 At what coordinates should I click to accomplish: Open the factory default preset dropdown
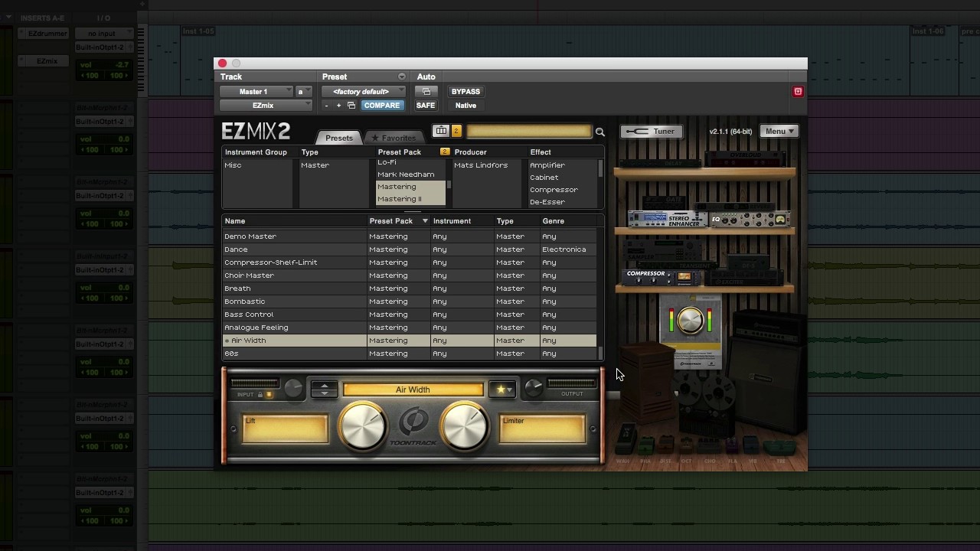(x=364, y=92)
